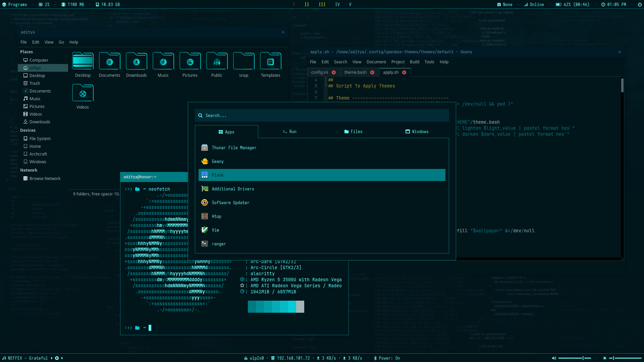This screenshot has height=362, width=644.
Task: Launch the Software Updater entry
Action: (x=230, y=203)
